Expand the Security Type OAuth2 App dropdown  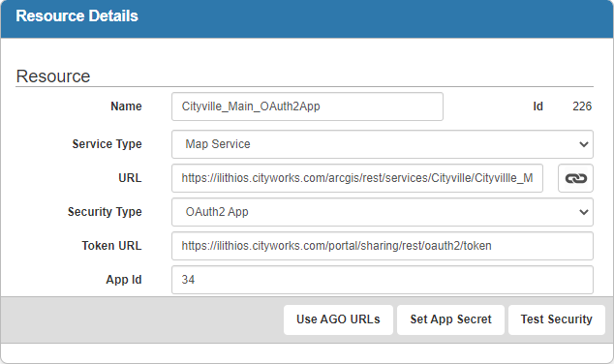383,212
